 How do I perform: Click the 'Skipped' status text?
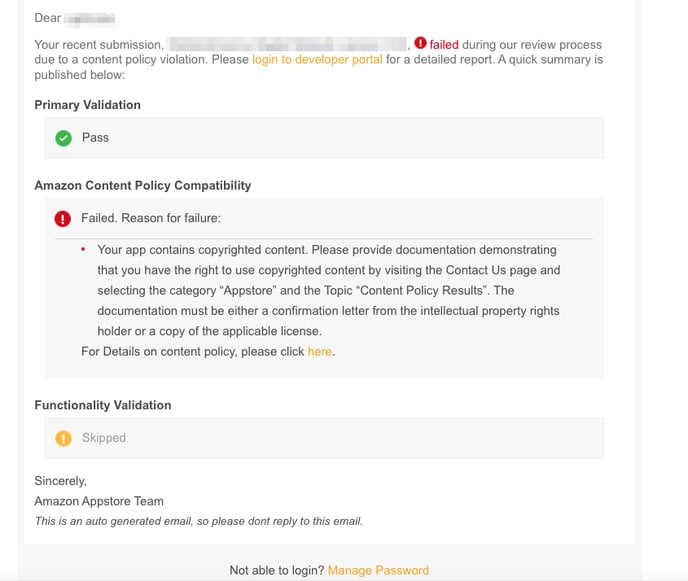104,438
